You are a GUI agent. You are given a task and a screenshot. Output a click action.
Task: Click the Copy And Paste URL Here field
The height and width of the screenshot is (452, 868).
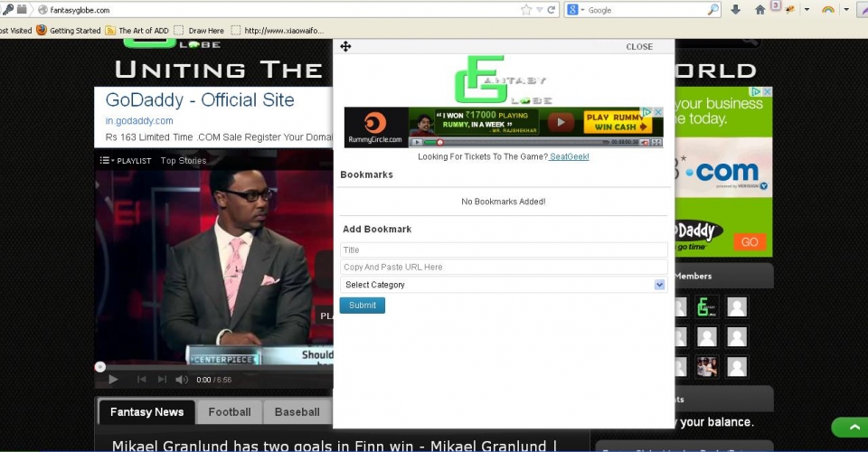click(504, 268)
